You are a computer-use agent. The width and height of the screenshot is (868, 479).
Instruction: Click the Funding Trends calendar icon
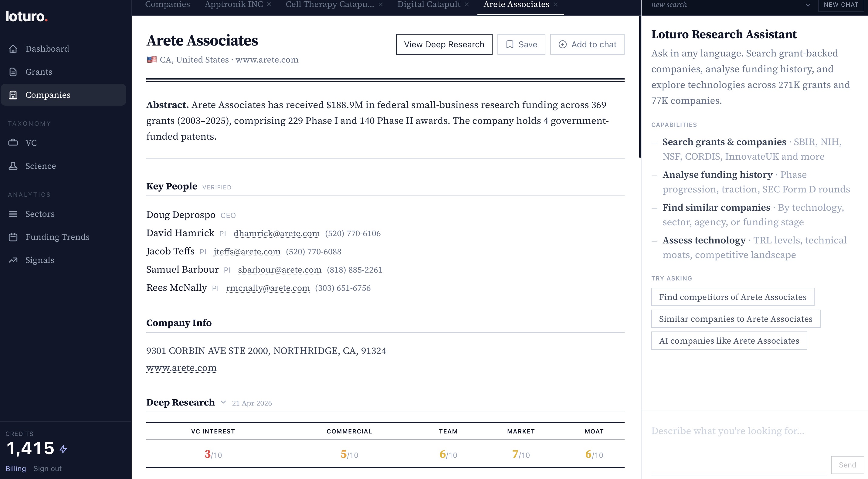(13, 237)
